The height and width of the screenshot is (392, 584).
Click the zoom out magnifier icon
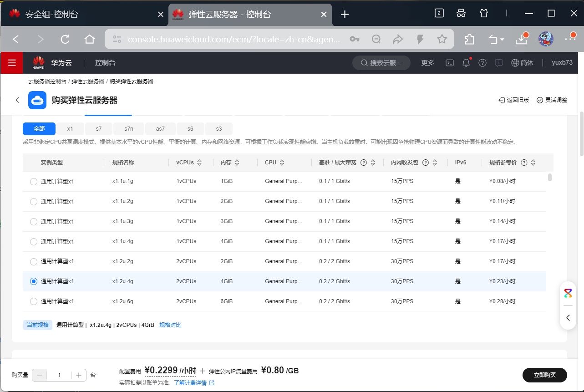(x=376, y=39)
